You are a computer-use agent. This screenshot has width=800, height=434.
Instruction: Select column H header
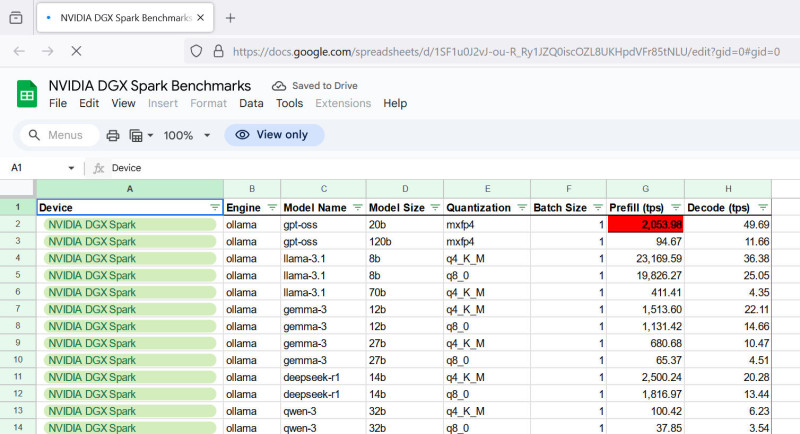(x=728, y=189)
